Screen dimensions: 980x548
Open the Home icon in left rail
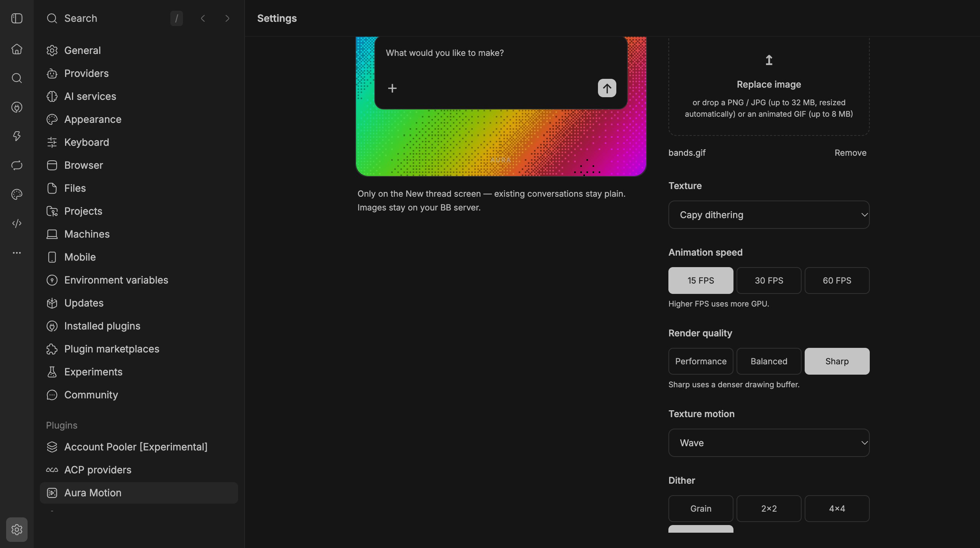tap(17, 49)
